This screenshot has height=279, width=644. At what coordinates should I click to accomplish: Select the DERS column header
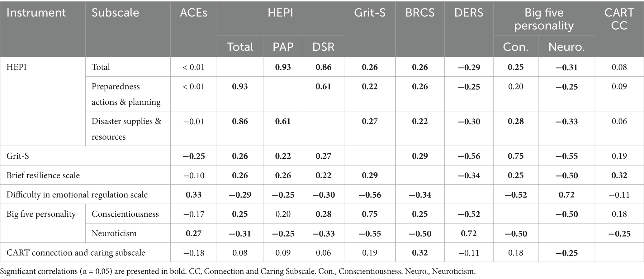tap(469, 13)
